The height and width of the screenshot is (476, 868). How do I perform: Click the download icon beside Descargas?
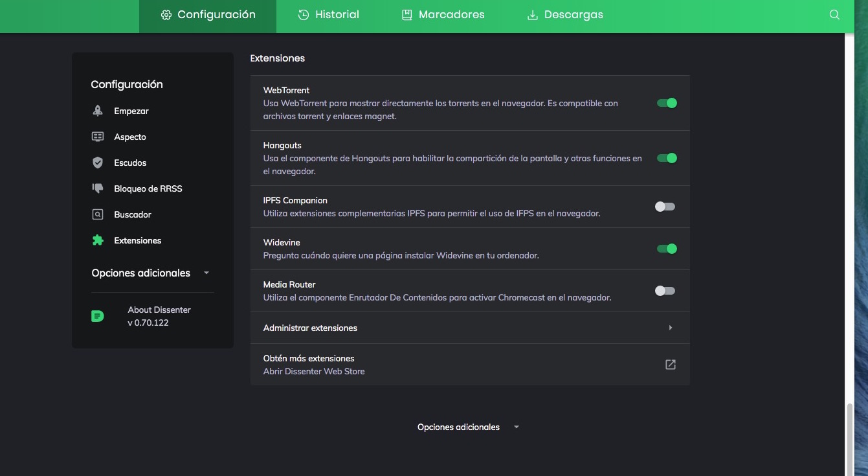(533, 15)
